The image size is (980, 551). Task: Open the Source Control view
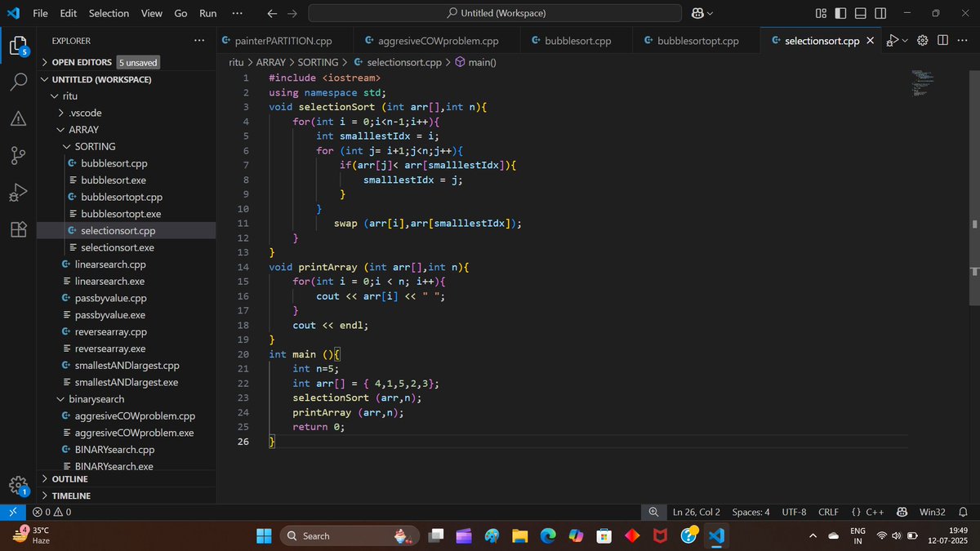pyautogui.click(x=19, y=156)
